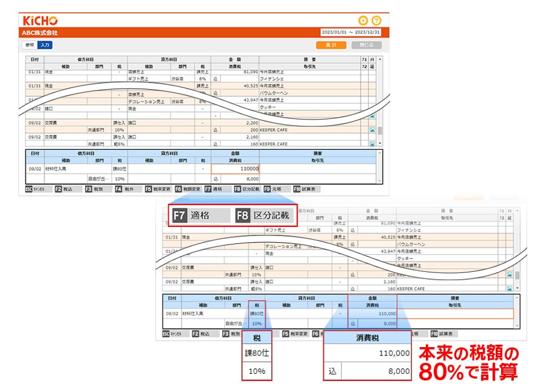The image size is (546, 392).
Task: Click the orange 集計 button
Action: click(x=331, y=45)
